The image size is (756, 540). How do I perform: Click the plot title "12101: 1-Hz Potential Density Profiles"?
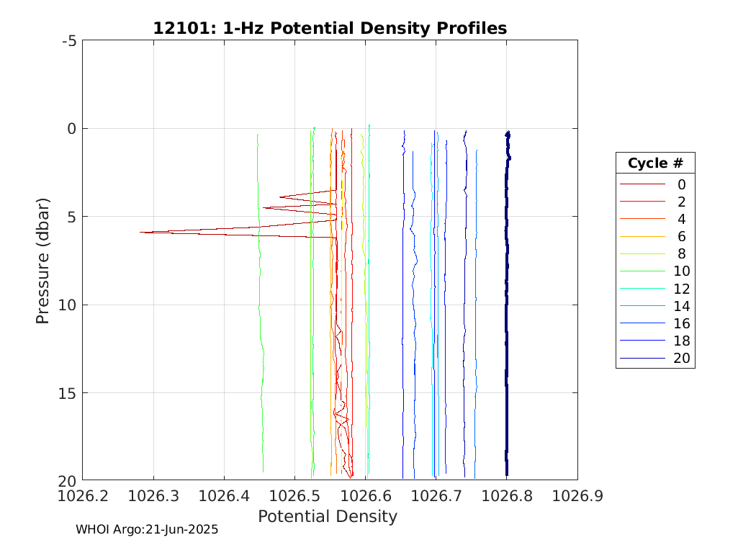click(x=330, y=28)
